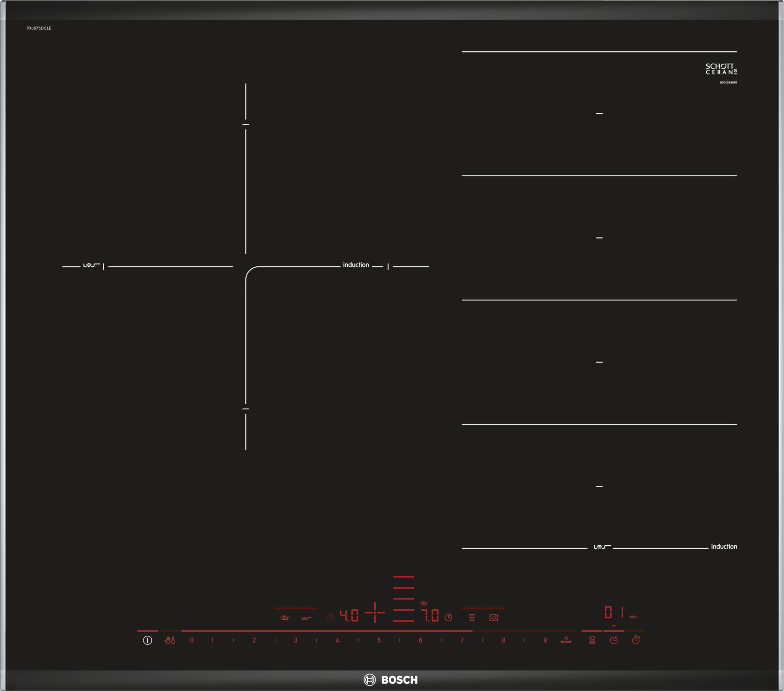Tap the keep-warm pot with steam icon
Viewport: 784px width, 691px height.
(x=285, y=618)
